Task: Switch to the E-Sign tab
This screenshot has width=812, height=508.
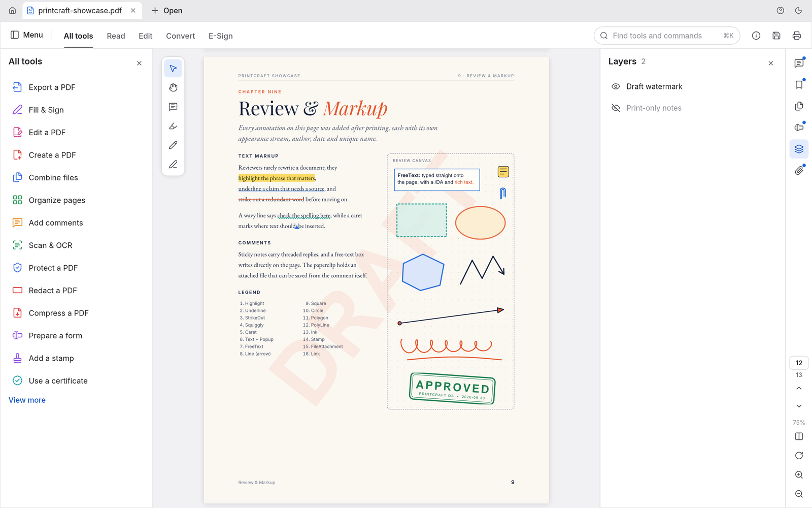Action: [221, 36]
